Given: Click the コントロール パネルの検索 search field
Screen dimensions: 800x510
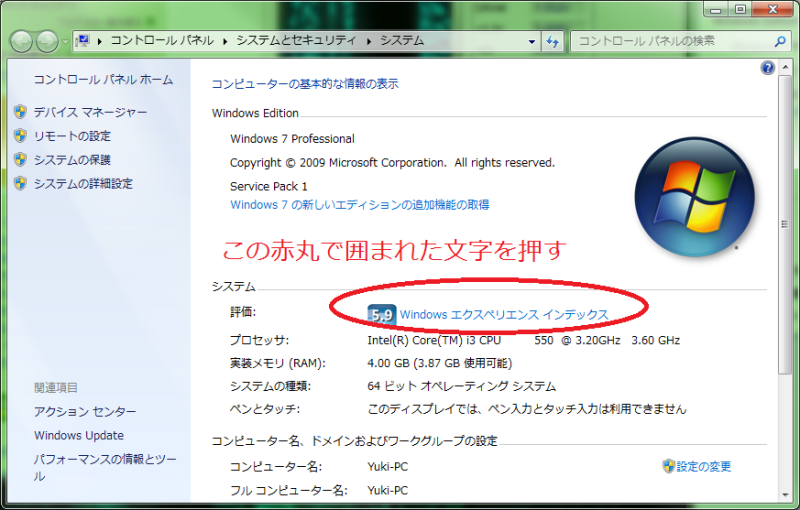Looking at the screenshot, I should pos(670,41).
